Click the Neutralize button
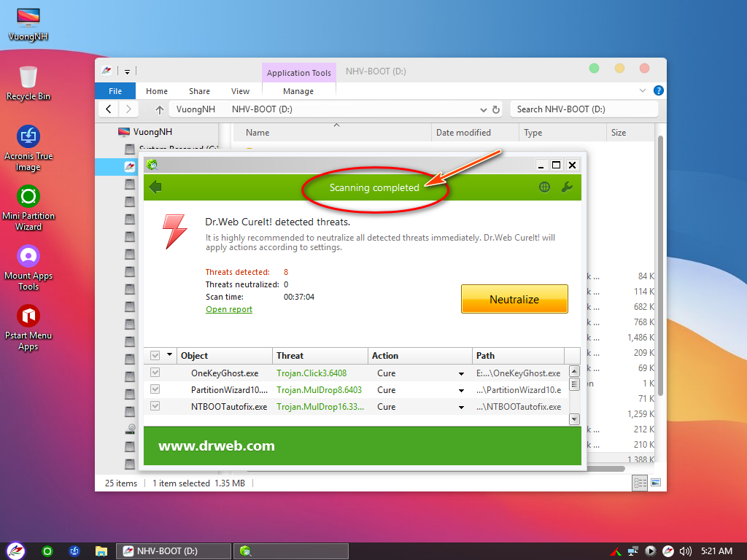The width and height of the screenshot is (747, 560). (514, 299)
